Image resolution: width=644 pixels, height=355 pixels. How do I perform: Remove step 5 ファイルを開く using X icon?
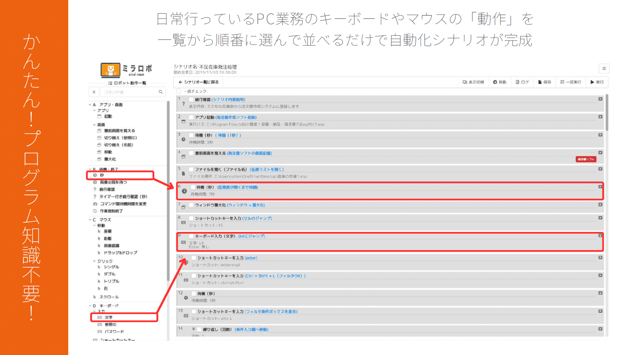pos(600,169)
